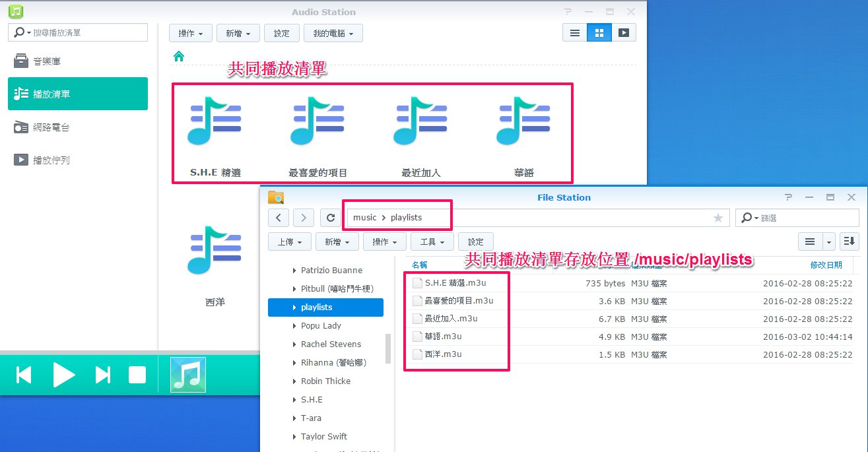Select the Rihanna folder
The image size is (868, 452).
(x=333, y=363)
